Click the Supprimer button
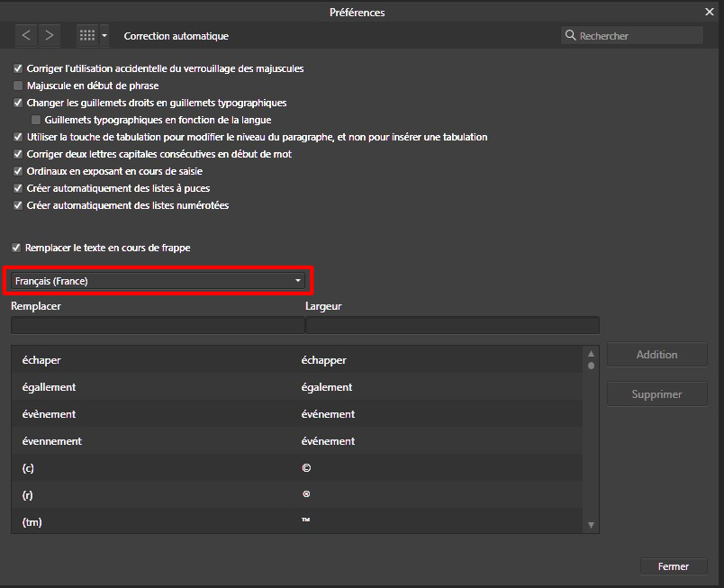The height and width of the screenshot is (588, 724). 657,394
